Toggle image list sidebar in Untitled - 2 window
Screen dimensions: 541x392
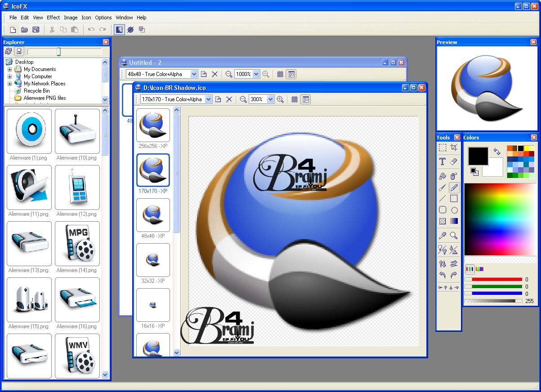click(x=291, y=74)
